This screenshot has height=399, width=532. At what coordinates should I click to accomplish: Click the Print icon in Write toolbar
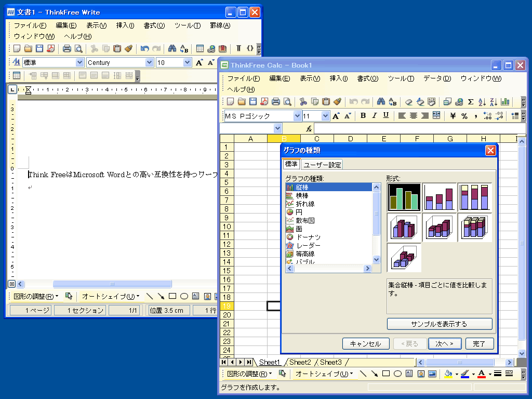[x=67, y=48]
